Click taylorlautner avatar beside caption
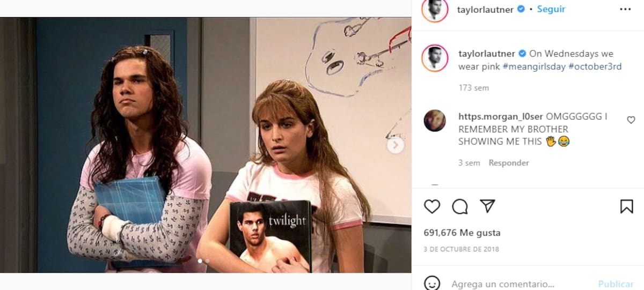This screenshot has width=644, height=290. pos(435,58)
